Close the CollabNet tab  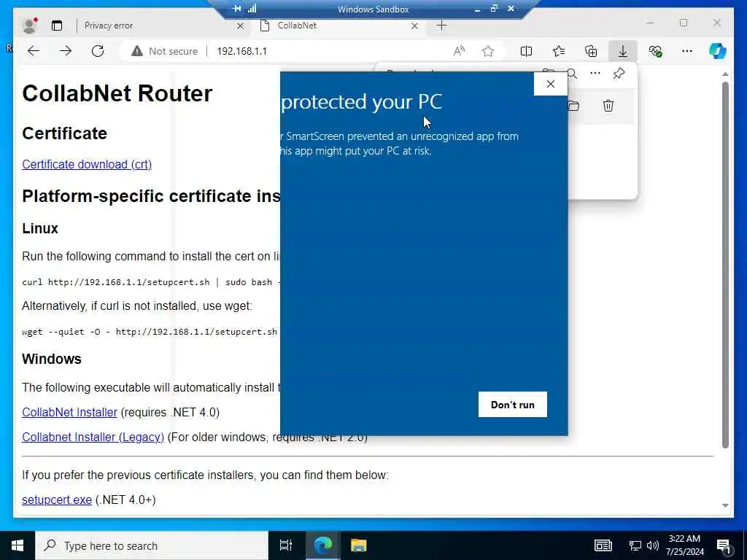414,26
